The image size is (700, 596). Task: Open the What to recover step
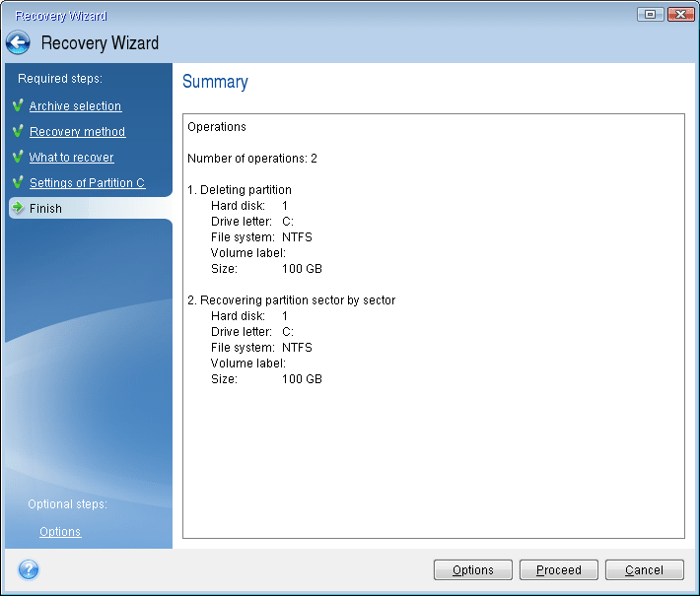[x=71, y=158]
